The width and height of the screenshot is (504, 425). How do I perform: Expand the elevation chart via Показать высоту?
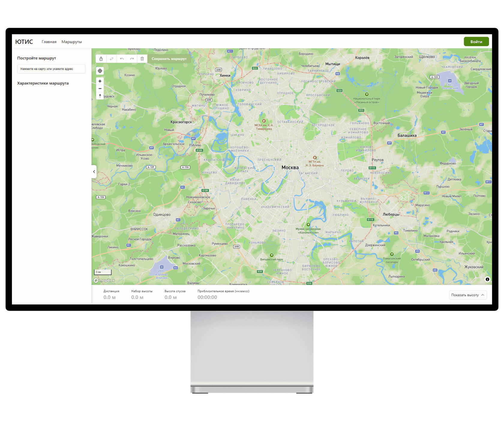[x=464, y=295]
